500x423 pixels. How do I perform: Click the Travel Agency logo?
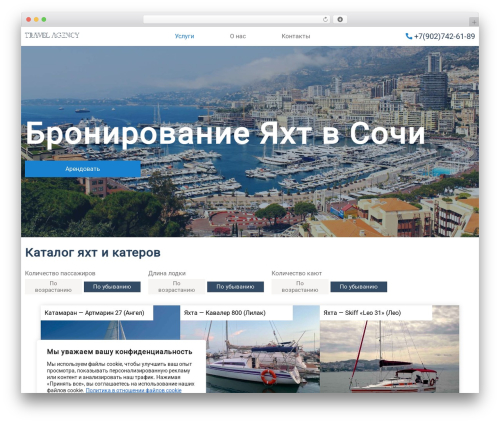point(52,35)
